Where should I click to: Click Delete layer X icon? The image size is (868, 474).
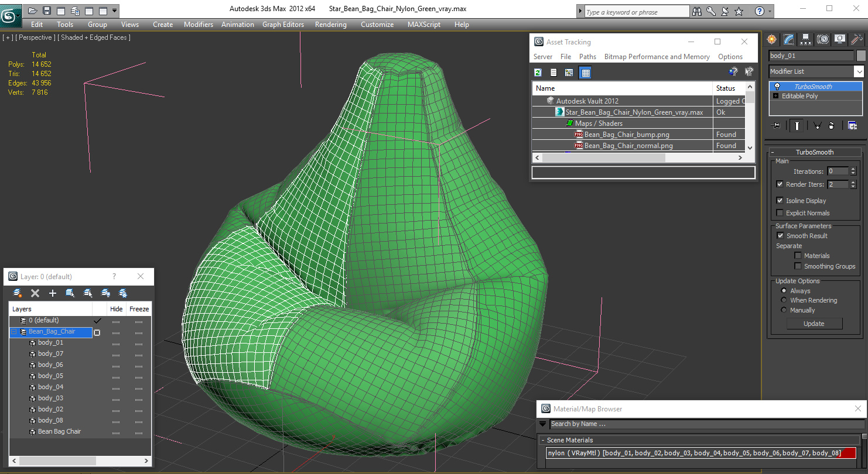pyautogui.click(x=35, y=293)
